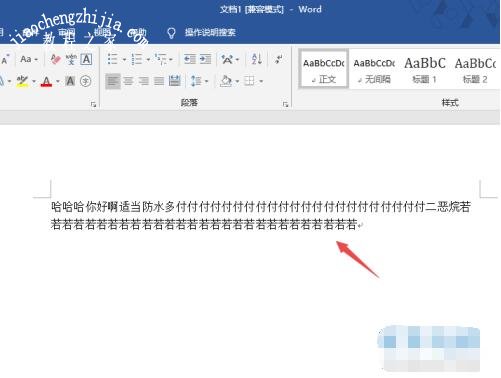This screenshot has width=501, height=378.
Task: Expand the bullet library dropdown arrow
Action: tap(124, 60)
